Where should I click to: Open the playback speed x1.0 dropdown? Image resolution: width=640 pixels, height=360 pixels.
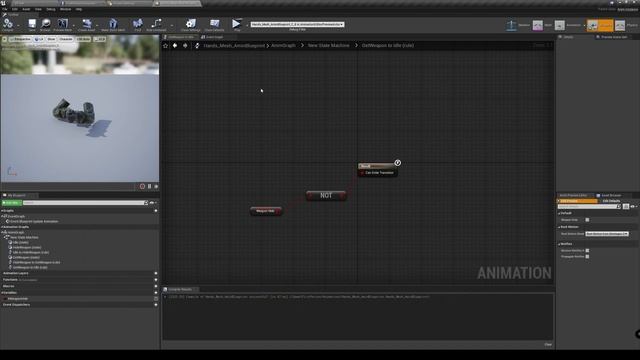point(100,39)
